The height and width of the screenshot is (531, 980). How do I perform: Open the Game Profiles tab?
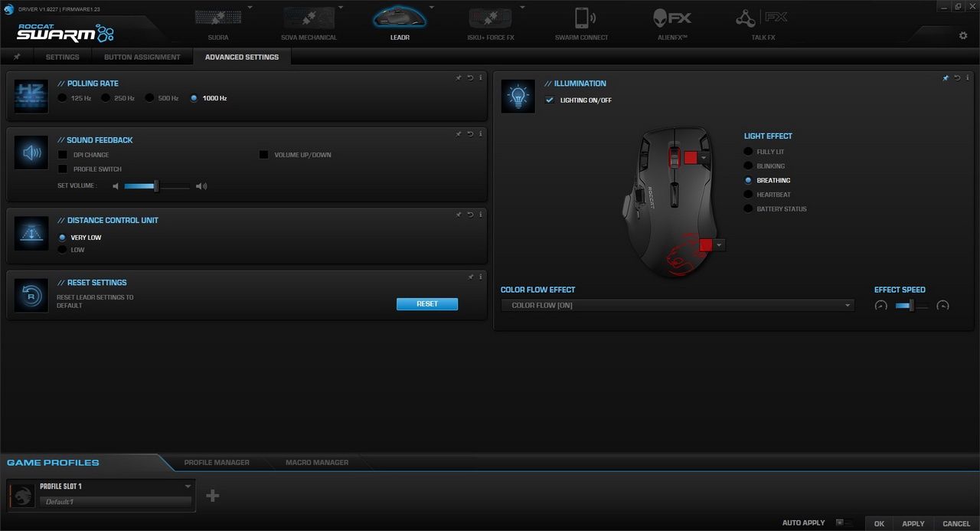(x=53, y=463)
